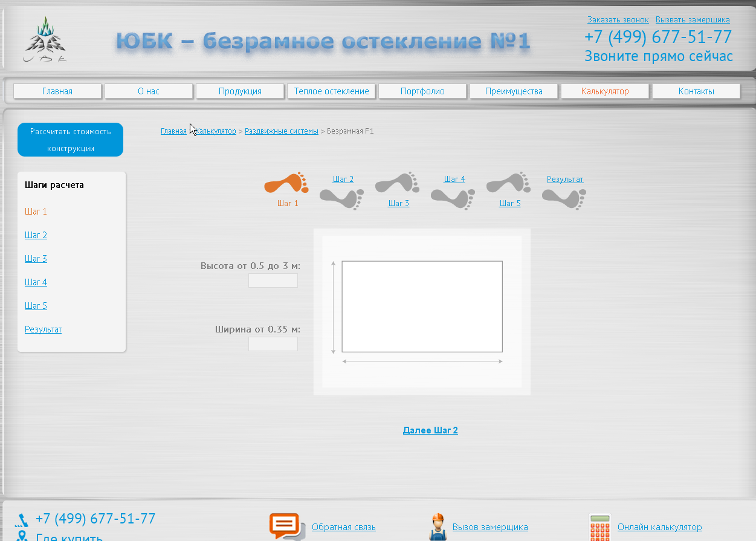Image resolution: width=756 pixels, height=541 pixels.
Task: Switch to the Контакты page
Action: click(696, 91)
